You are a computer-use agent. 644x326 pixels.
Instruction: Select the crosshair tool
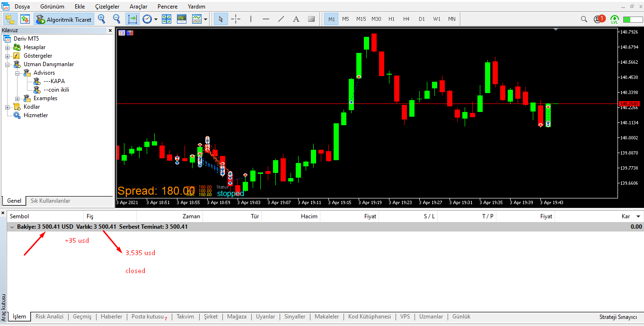(x=236, y=19)
